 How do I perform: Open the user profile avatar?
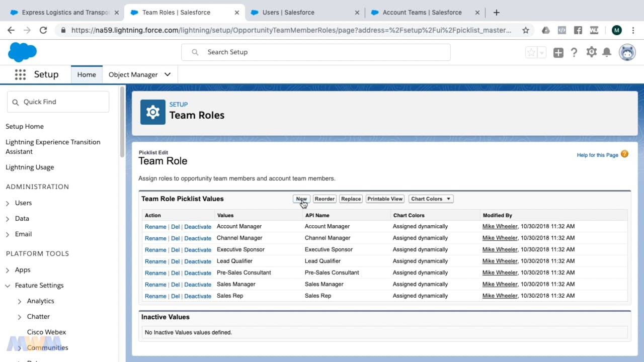[x=627, y=52]
